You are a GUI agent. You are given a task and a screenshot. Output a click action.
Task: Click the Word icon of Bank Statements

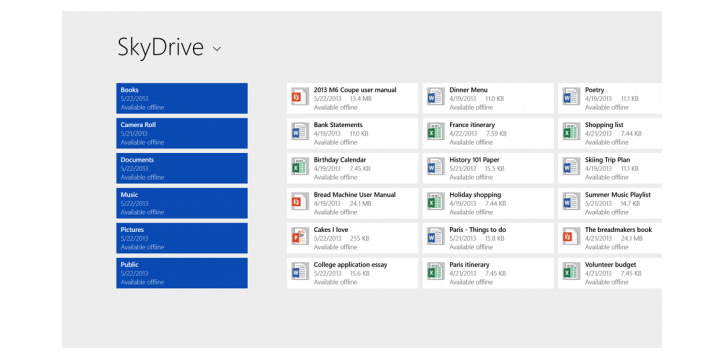(300, 132)
